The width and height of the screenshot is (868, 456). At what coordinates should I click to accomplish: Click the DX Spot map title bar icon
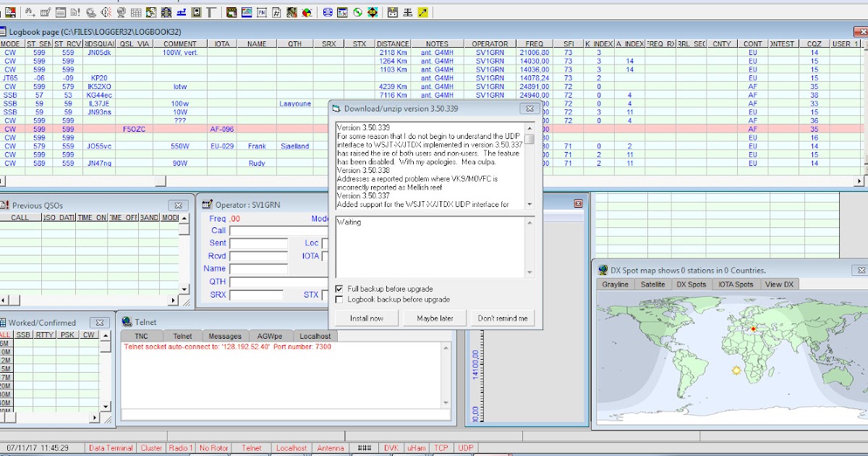(x=602, y=271)
